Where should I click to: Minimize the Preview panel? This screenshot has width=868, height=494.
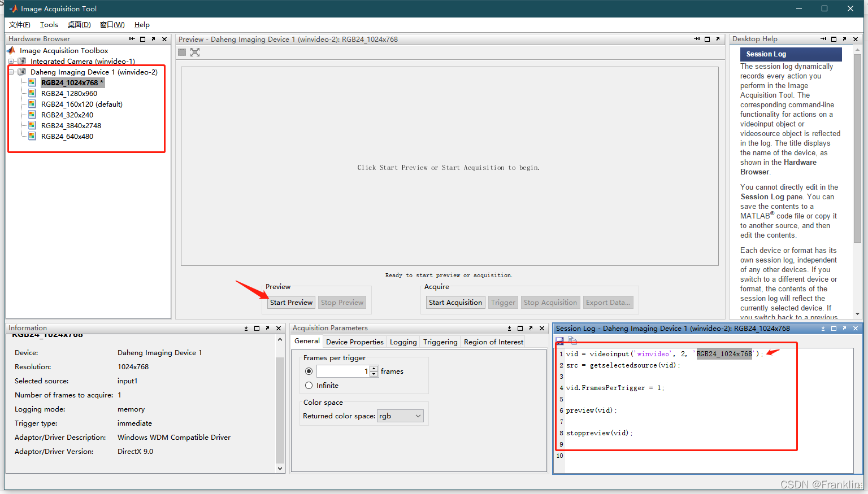tap(697, 39)
